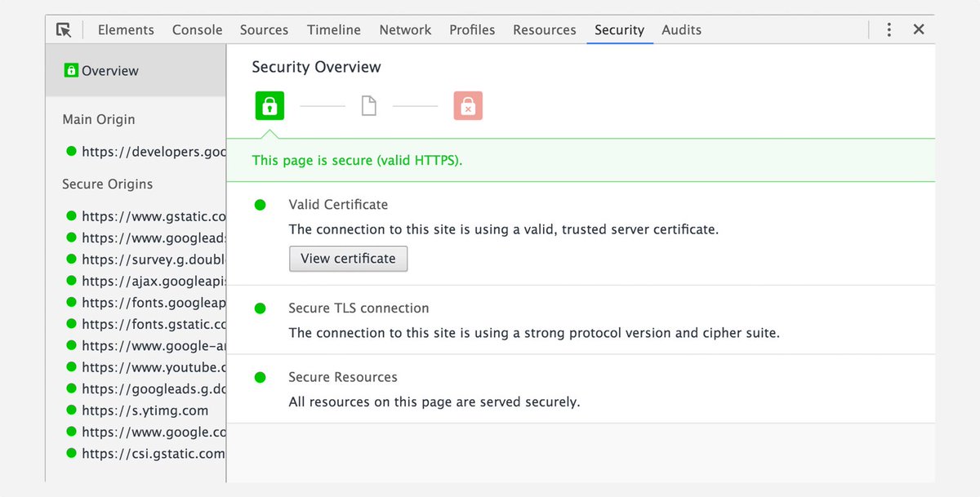Image resolution: width=980 pixels, height=497 pixels.
Task: Click the View certificate button
Action: click(348, 259)
